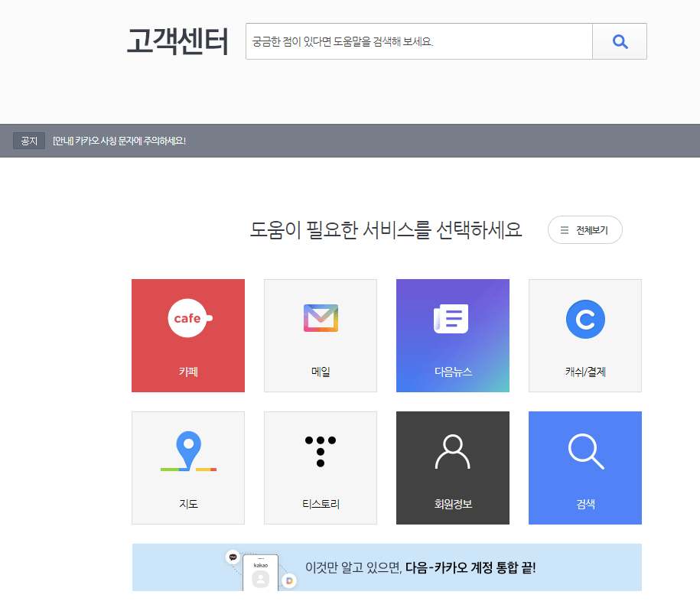Viewport: 700px width, 601px height.
Task: Select the 티스토리 dotted T icon
Action: (321, 452)
